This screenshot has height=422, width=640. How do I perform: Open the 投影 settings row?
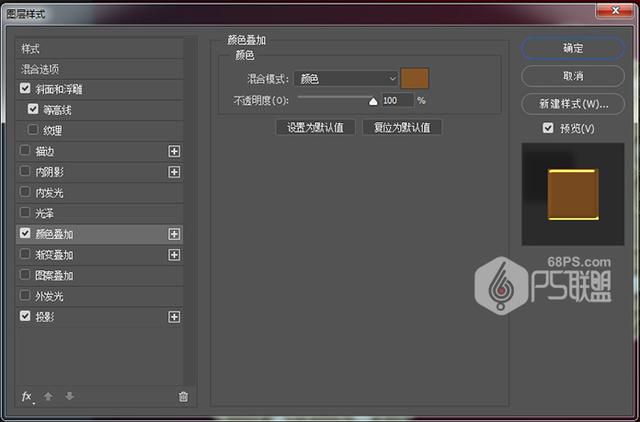[99, 317]
